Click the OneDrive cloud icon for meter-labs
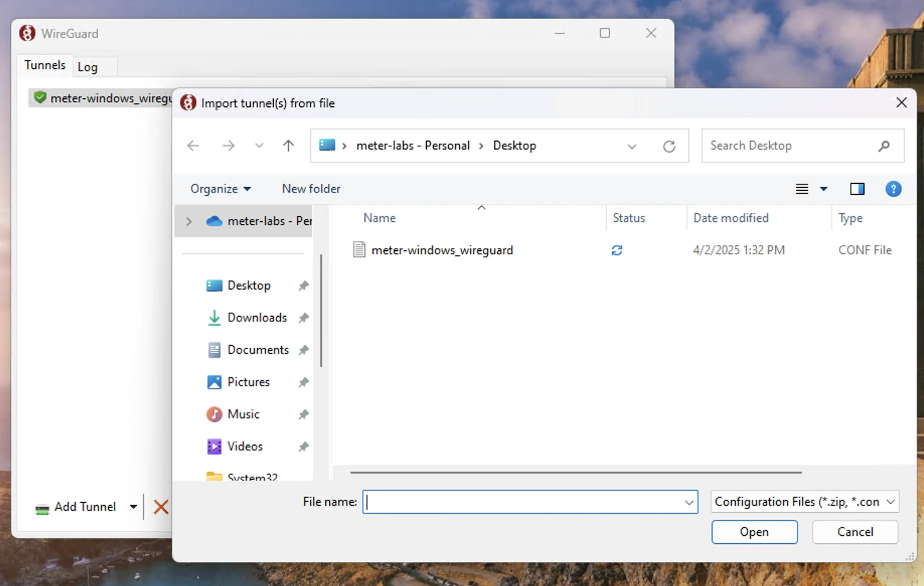Image resolution: width=924 pixels, height=586 pixels. 213,221
